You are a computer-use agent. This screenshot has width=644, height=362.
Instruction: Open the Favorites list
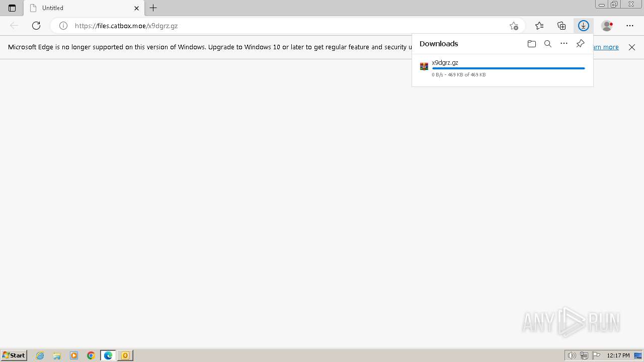[539, 26]
